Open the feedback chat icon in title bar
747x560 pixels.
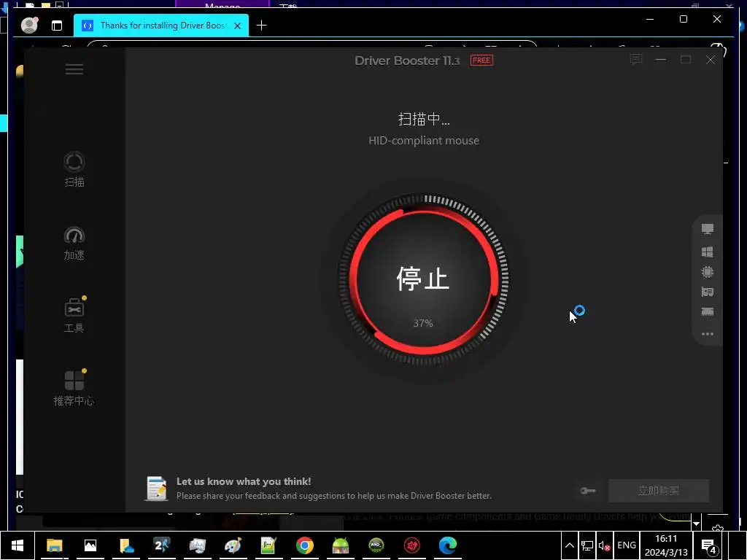click(x=636, y=60)
